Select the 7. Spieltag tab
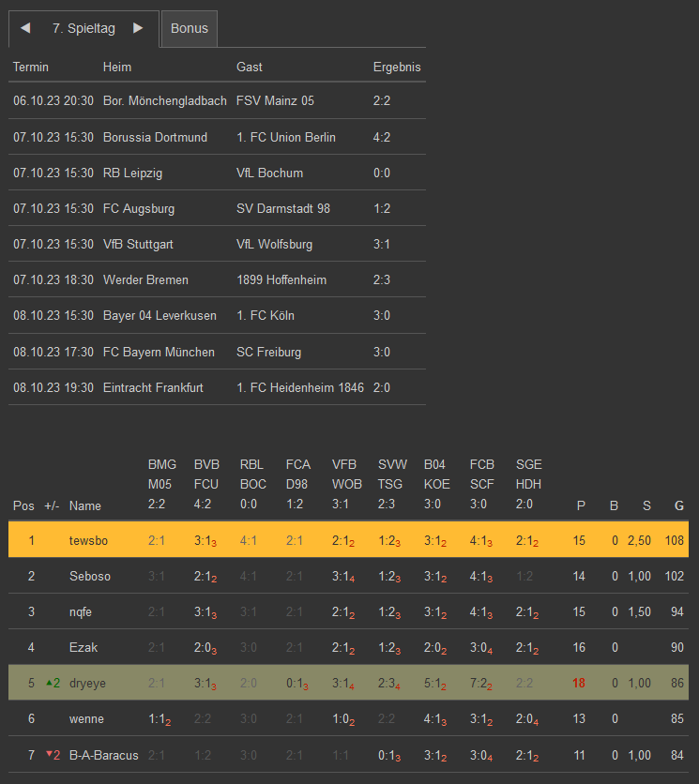This screenshot has width=699, height=784. (x=84, y=28)
